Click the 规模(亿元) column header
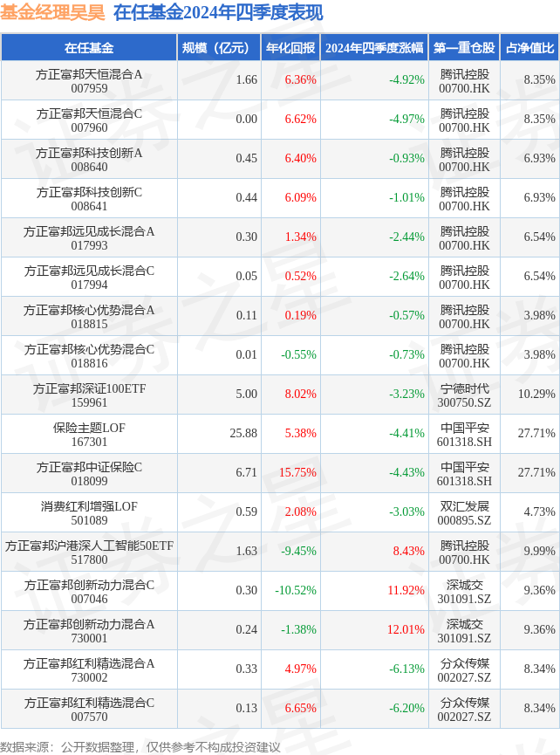Image resolution: width=560 pixels, height=755 pixels. [219, 48]
